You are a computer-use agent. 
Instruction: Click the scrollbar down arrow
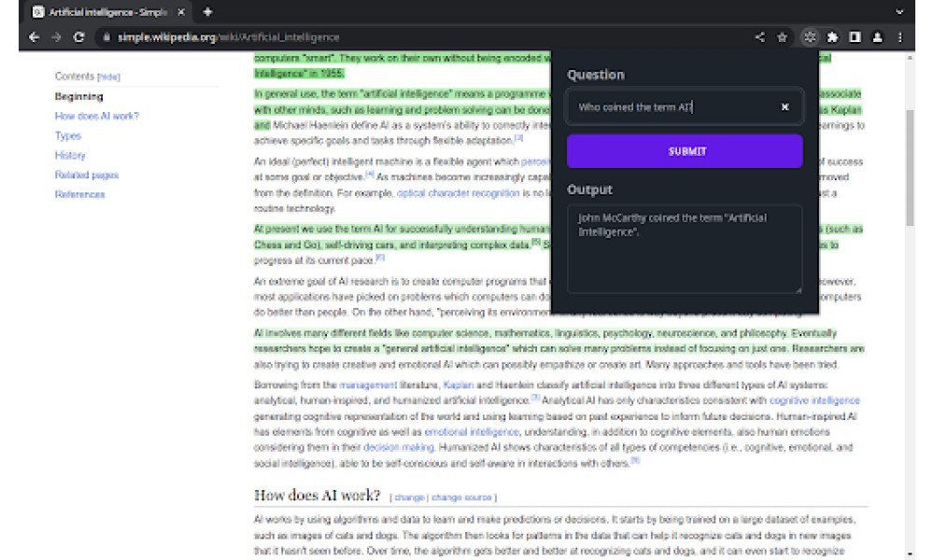(x=910, y=554)
